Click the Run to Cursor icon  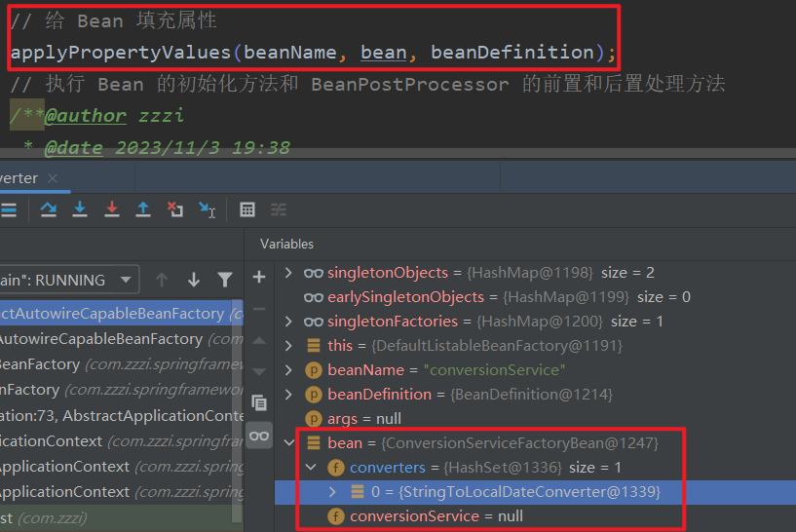pyautogui.click(x=208, y=209)
